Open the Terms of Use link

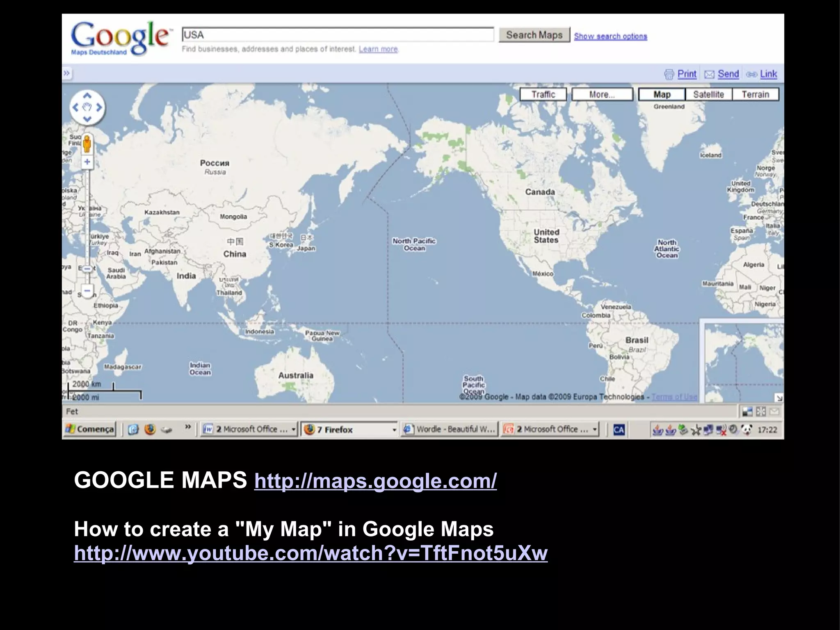(x=674, y=397)
